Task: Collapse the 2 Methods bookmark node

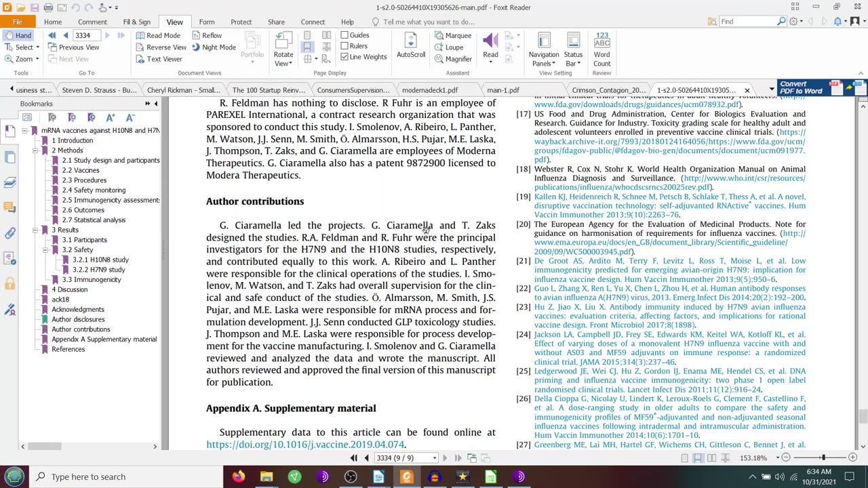Action: click(x=35, y=150)
